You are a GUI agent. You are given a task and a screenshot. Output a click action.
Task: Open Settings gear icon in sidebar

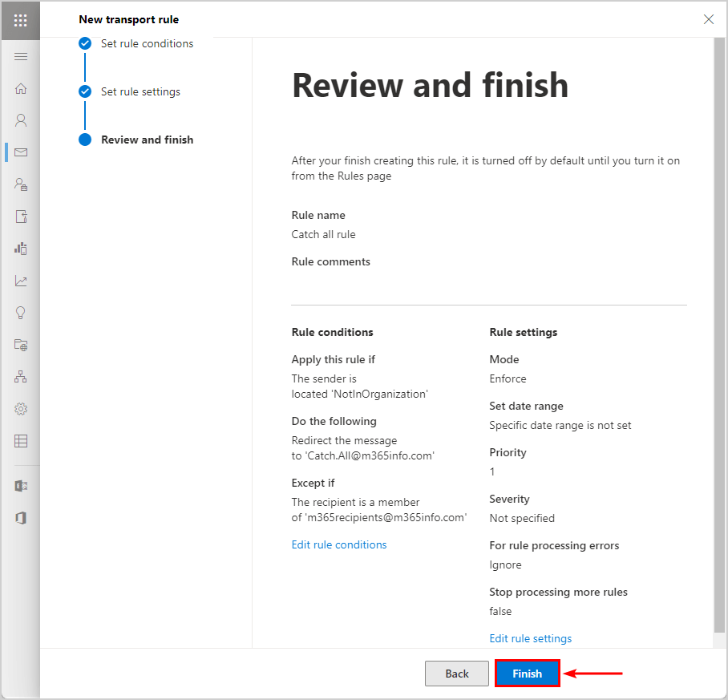20,409
